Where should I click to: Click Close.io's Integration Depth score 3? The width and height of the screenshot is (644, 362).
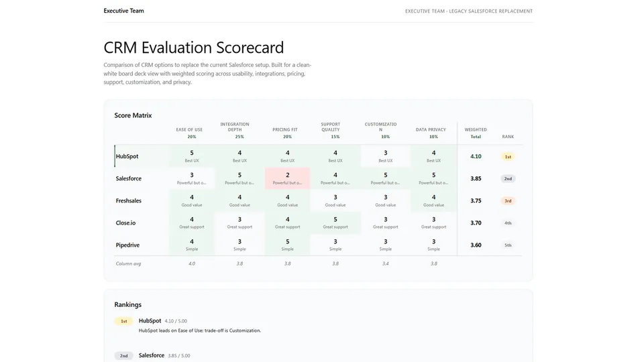[240, 219]
